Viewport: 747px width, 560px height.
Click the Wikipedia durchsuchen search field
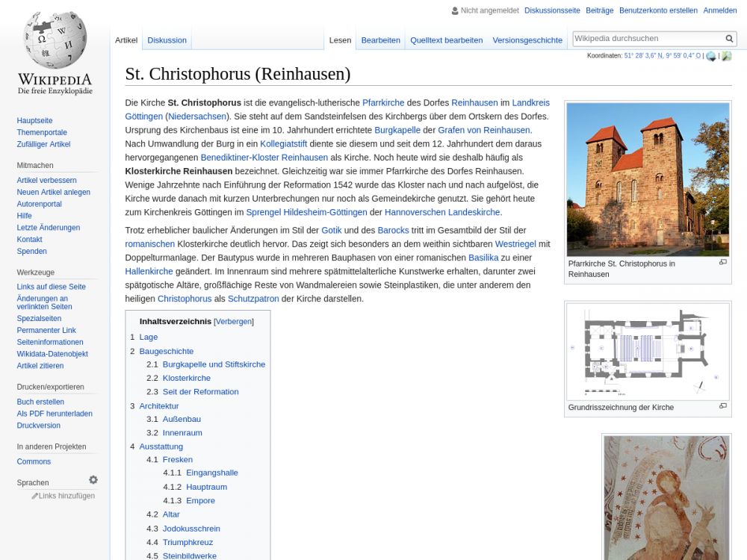(647, 38)
